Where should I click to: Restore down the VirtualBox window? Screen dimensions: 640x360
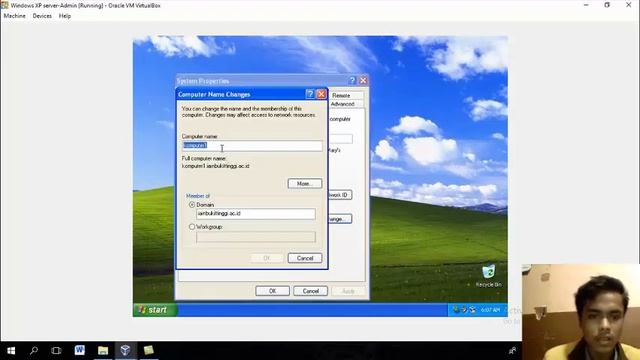pos(607,5)
